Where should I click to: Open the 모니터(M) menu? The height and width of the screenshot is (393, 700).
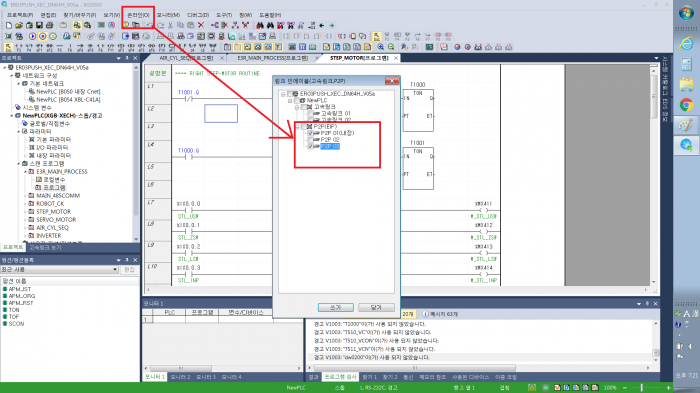coord(168,15)
